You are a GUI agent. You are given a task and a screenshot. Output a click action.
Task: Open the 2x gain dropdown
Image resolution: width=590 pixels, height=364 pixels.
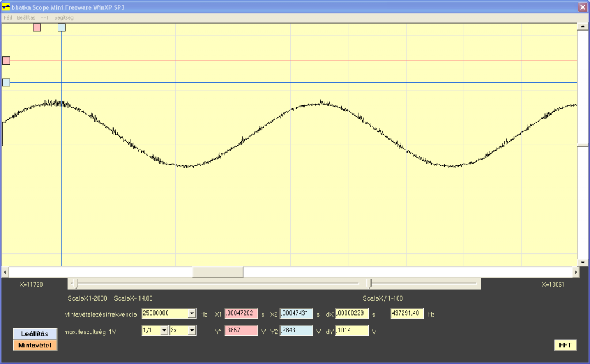coord(192,331)
